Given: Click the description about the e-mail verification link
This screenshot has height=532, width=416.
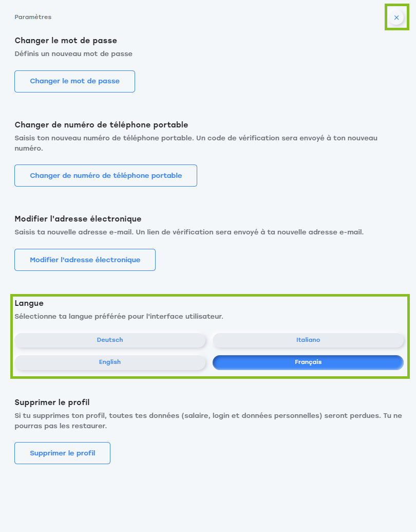Looking at the screenshot, I should [x=189, y=232].
